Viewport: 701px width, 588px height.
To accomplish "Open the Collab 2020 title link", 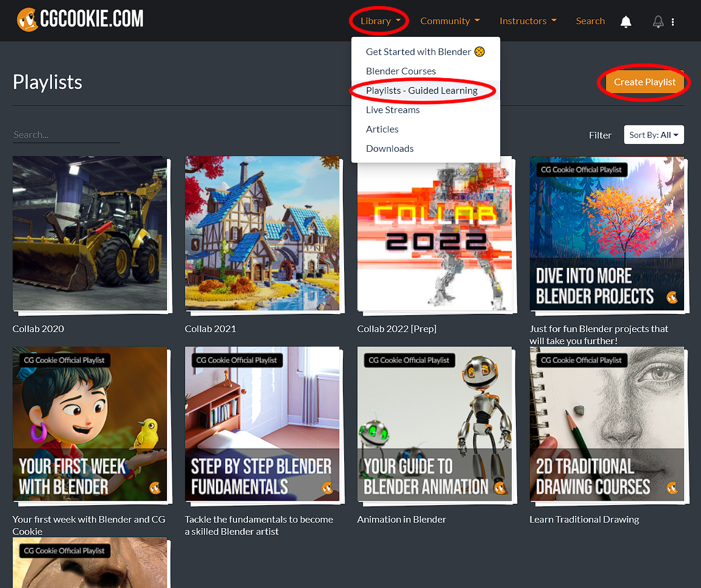I will coord(39,328).
